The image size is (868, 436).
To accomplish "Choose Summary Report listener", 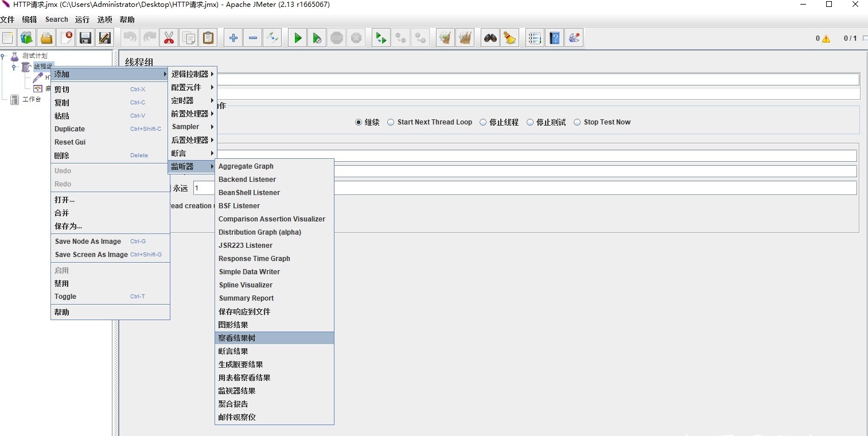I will pyautogui.click(x=274, y=298).
